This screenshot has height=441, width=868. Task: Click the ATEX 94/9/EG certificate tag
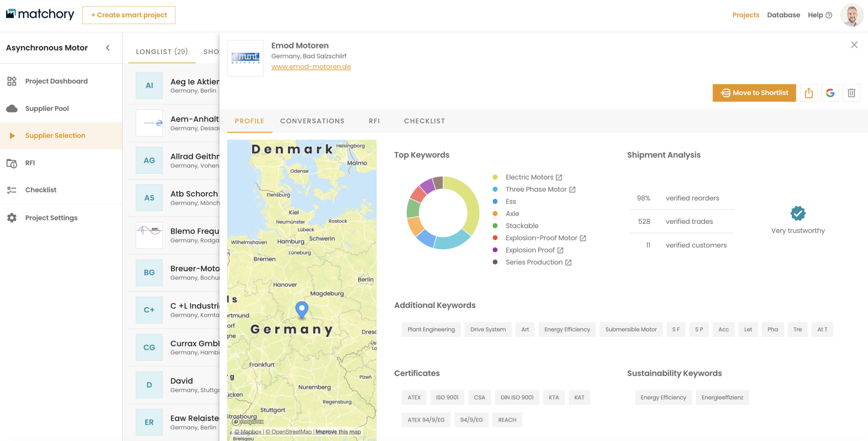tap(426, 420)
